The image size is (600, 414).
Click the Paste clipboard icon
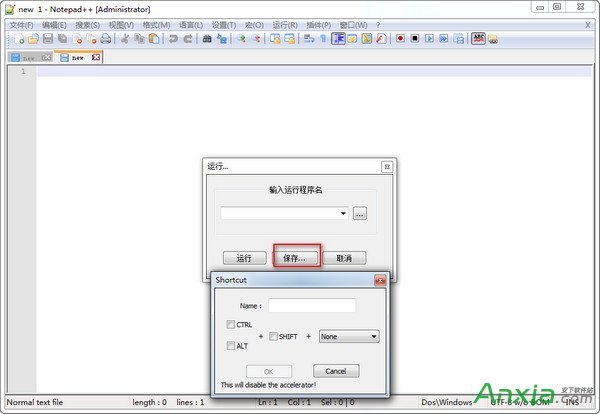(154, 39)
